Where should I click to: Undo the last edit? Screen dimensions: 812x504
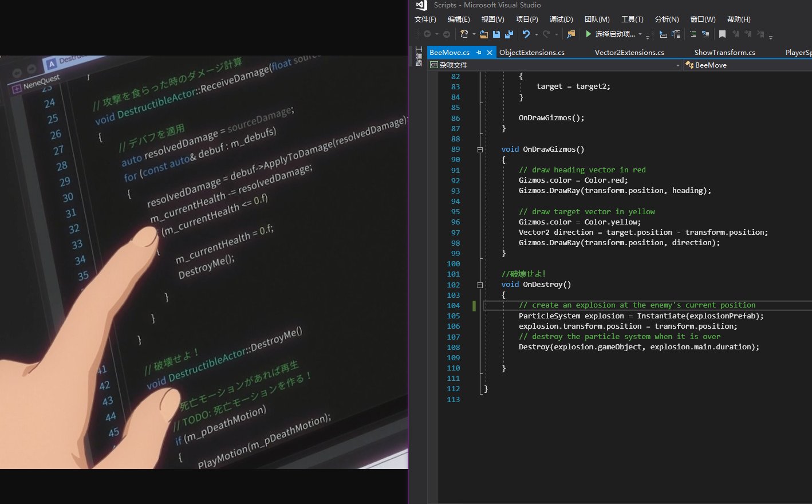pos(526,34)
